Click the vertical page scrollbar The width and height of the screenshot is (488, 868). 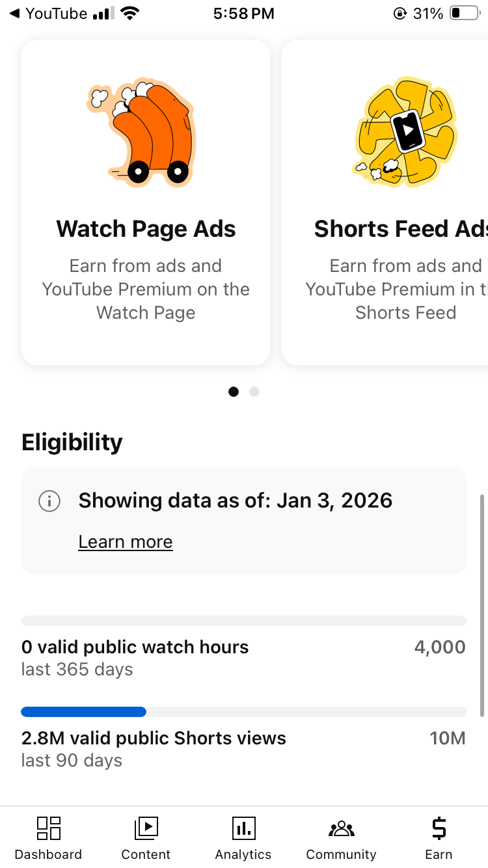click(x=481, y=605)
